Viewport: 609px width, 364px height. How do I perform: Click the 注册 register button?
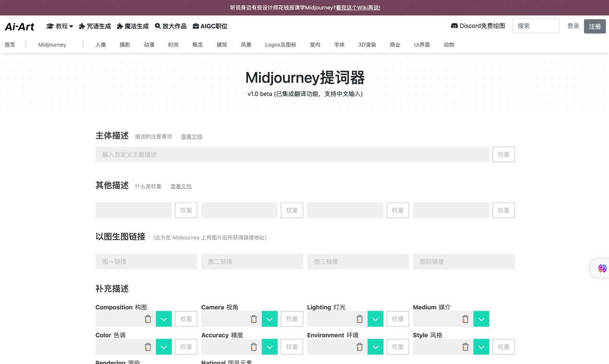click(x=595, y=26)
